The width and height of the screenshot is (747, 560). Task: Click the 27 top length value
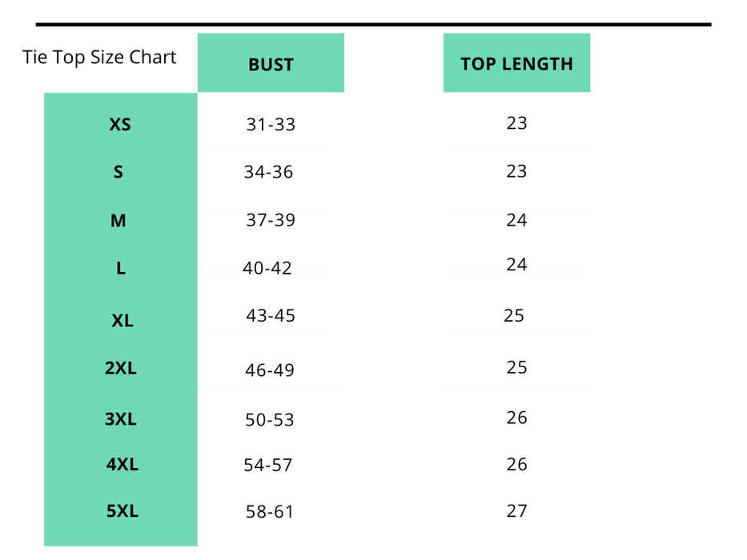coord(516,511)
